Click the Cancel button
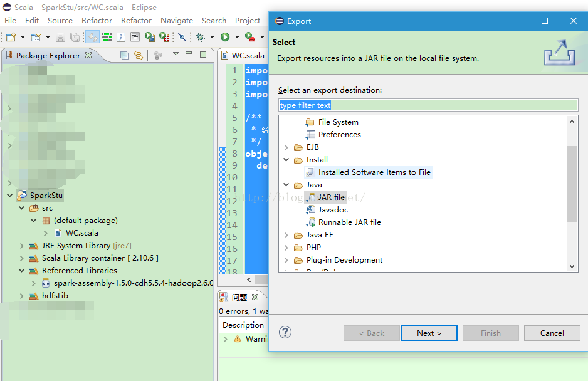The height and width of the screenshot is (381, 588). click(552, 333)
